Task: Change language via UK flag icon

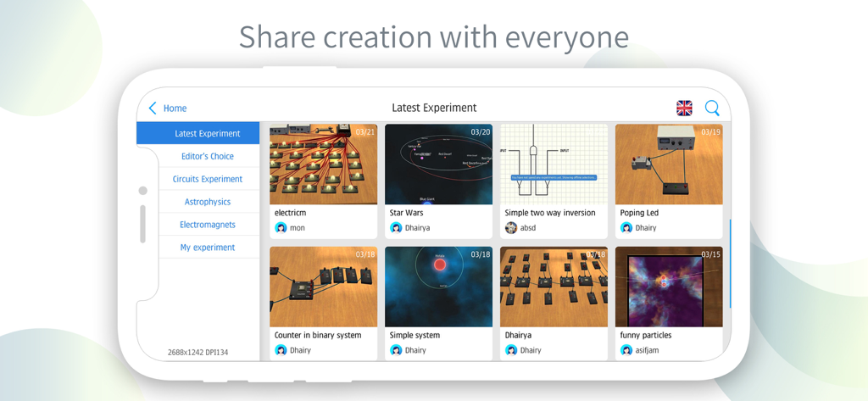Action: click(684, 108)
